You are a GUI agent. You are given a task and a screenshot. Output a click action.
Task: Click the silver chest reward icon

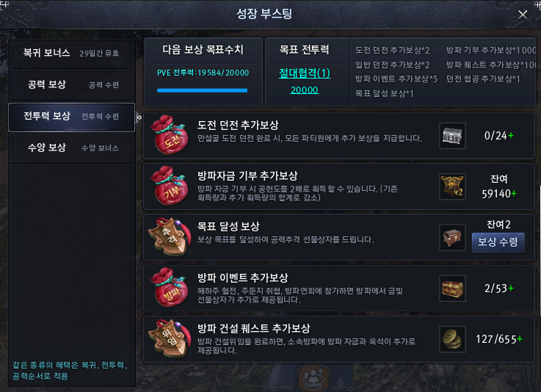(x=452, y=136)
